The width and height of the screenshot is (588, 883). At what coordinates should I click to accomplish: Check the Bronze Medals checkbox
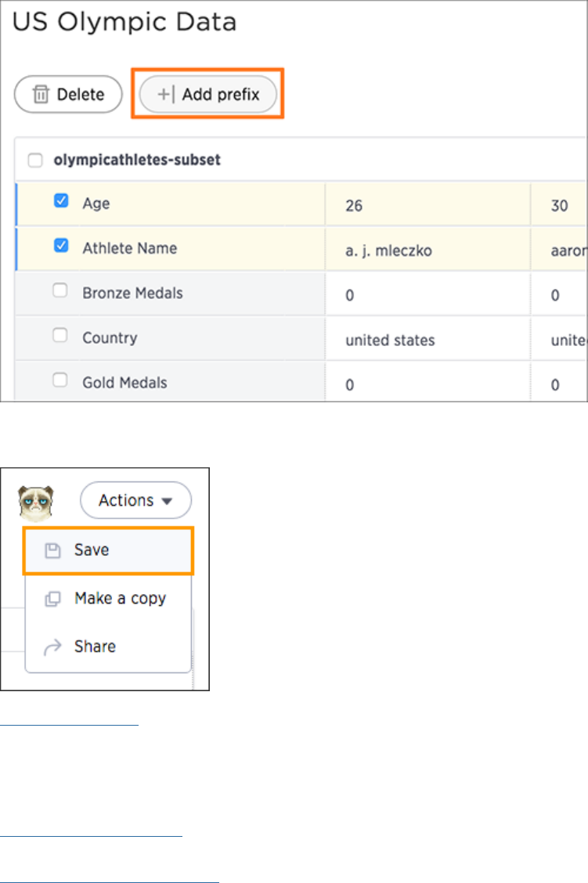[60, 290]
